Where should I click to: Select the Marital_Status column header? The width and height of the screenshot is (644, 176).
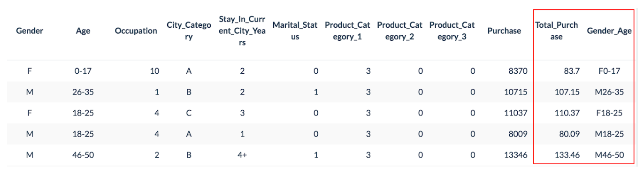point(295,31)
